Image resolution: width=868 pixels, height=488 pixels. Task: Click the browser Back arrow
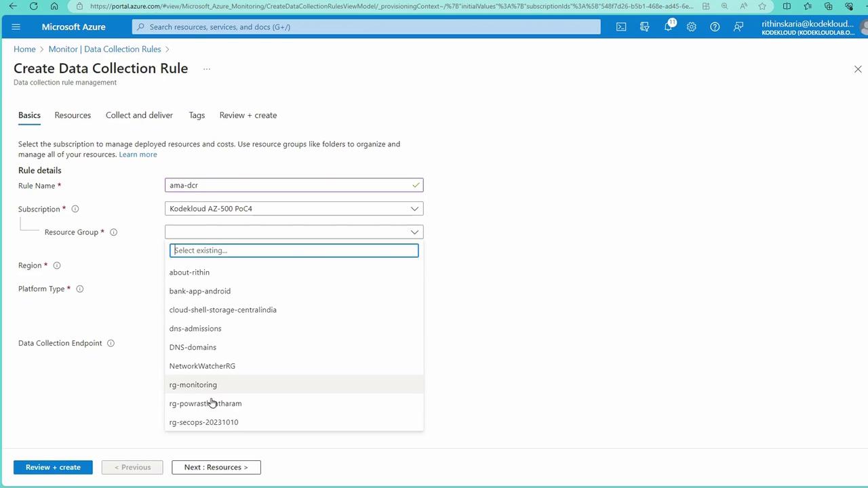pyautogui.click(x=13, y=6)
